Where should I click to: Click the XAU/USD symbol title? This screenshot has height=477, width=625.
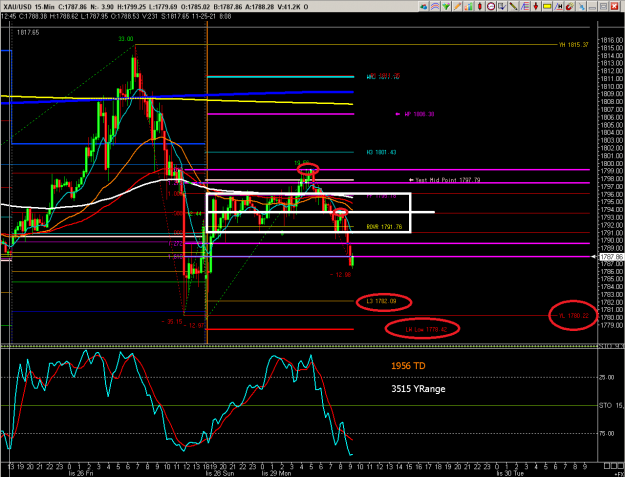[16, 7]
